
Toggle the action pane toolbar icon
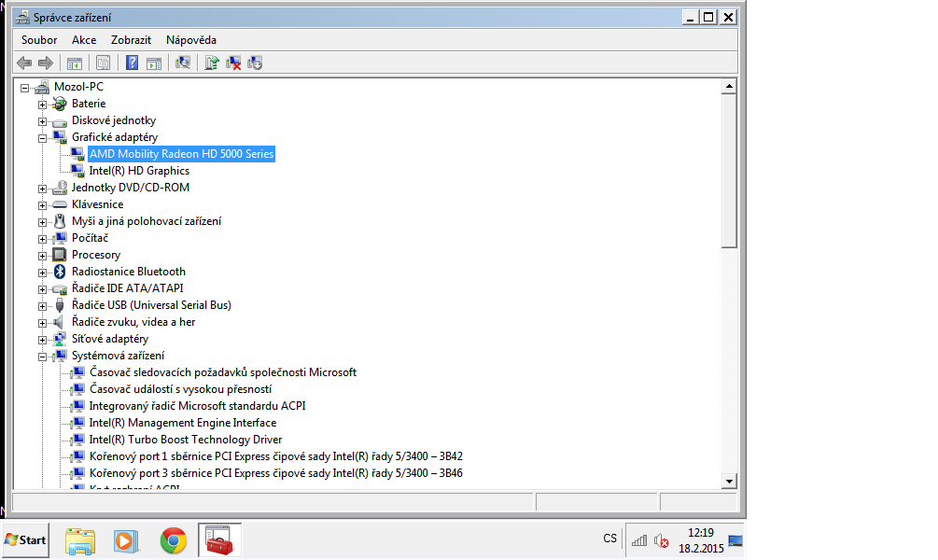pos(154,63)
